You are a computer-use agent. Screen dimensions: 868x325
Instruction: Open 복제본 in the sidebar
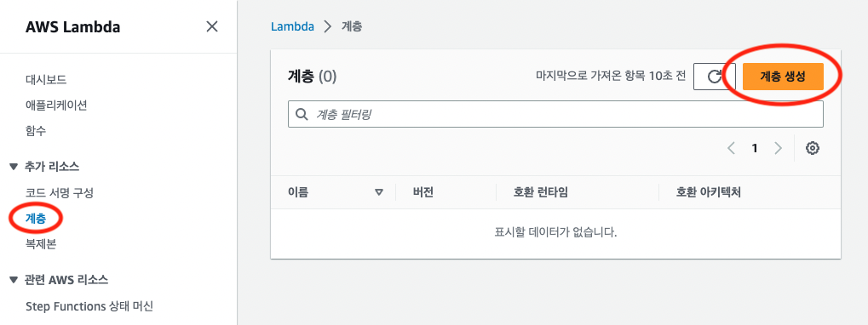coord(40,244)
